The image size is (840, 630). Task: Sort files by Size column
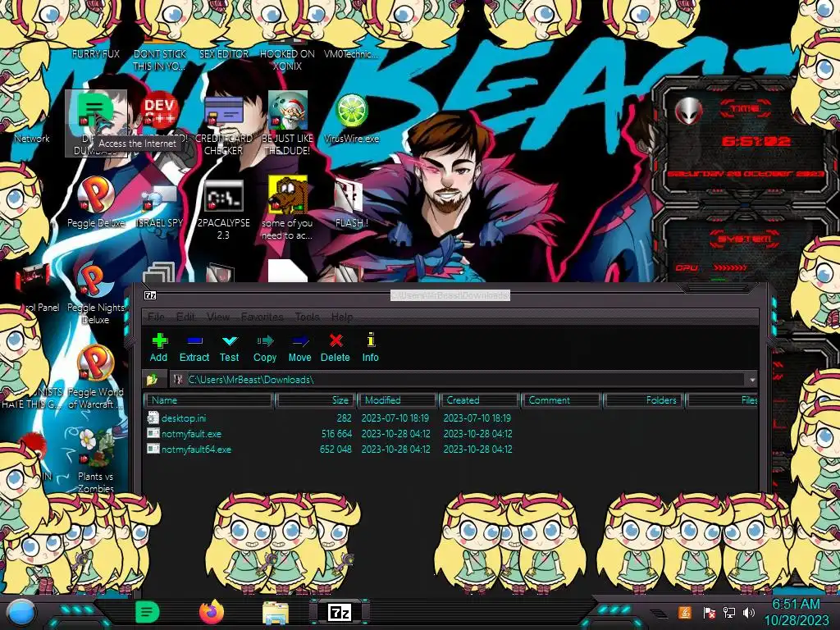pyautogui.click(x=316, y=400)
